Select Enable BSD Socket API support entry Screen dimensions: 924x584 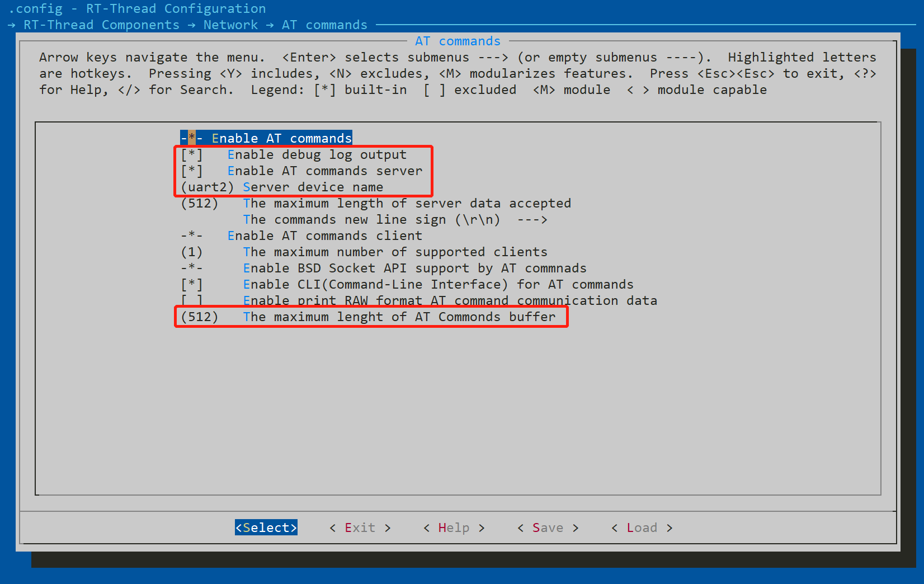[x=384, y=268]
